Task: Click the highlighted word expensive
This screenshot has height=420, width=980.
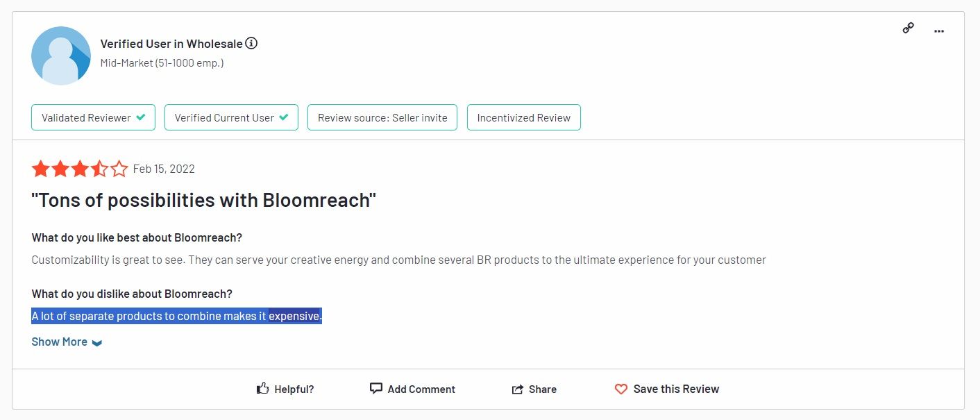Action: click(294, 317)
